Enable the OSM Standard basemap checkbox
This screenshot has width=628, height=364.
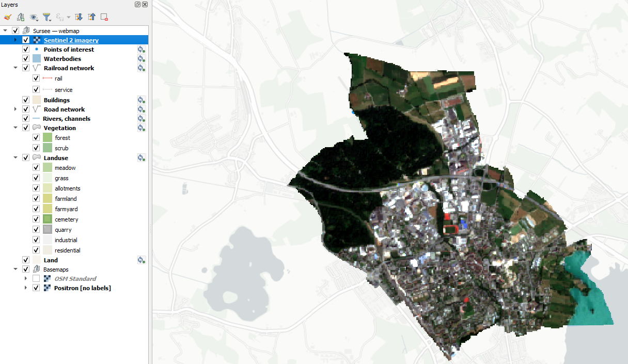click(36, 279)
